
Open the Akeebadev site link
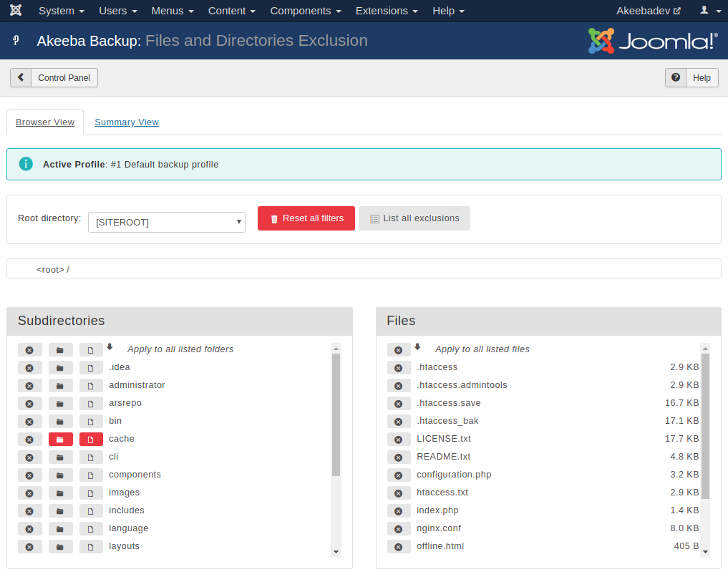648,11
